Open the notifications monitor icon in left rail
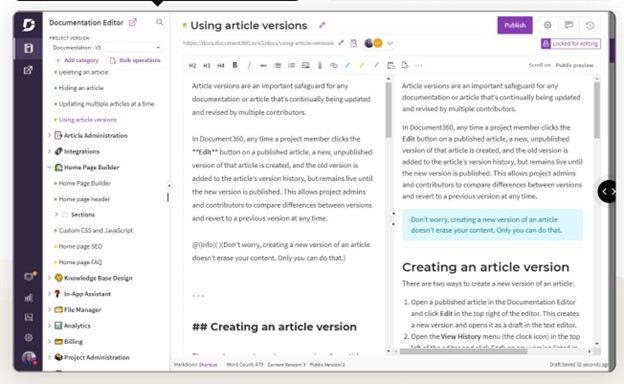624x384 pixels. (29, 277)
